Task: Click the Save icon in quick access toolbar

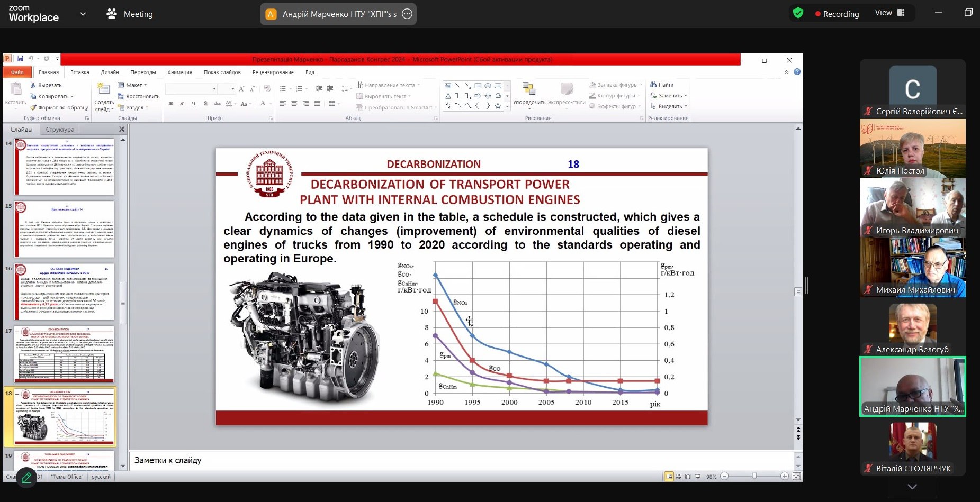Action: (x=20, y=59)
